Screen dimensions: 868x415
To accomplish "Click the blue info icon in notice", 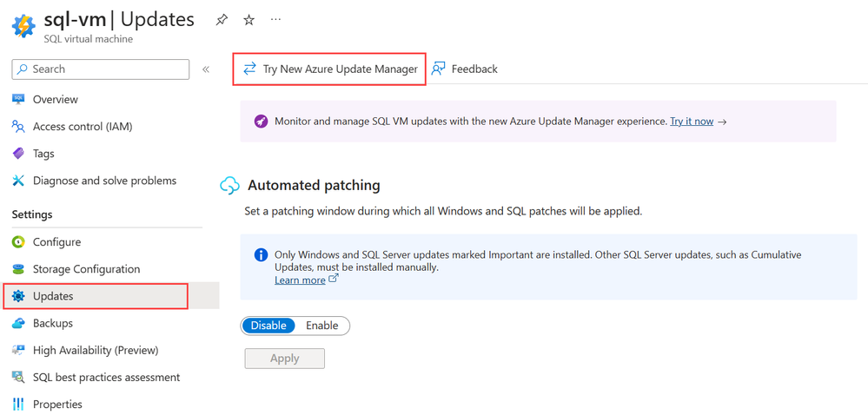I will [261, 255].
